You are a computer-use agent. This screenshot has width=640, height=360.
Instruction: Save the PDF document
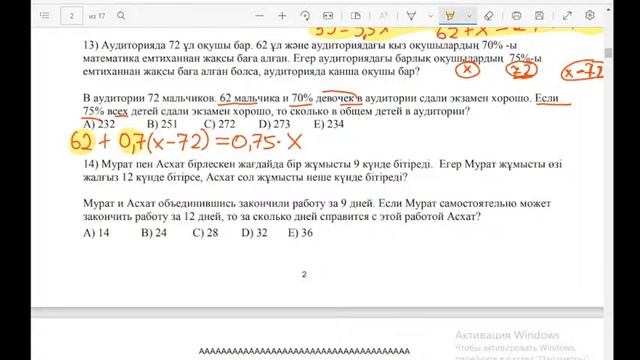[x=539, y=16]
